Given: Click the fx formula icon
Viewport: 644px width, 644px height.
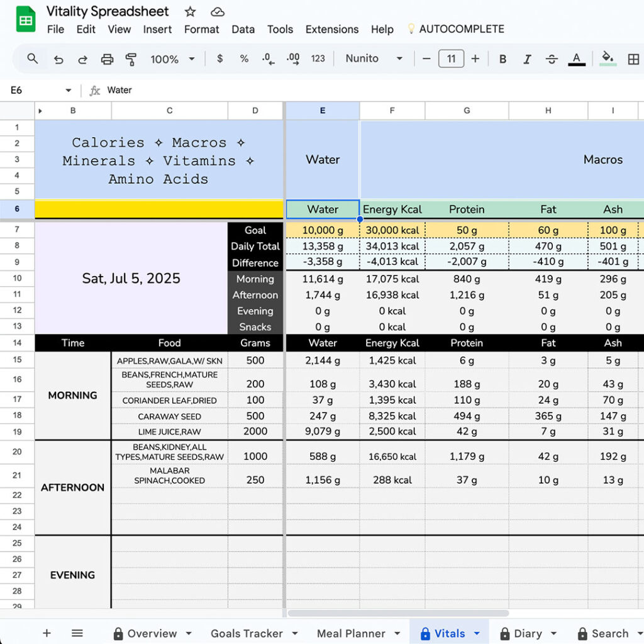Looking at the screenshot, I should point(94,91).
